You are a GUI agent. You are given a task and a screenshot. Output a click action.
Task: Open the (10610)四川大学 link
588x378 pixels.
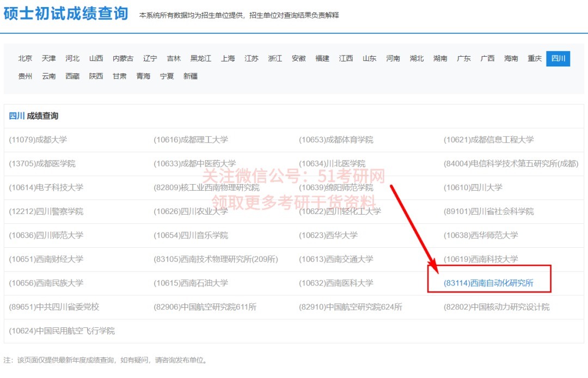pyautogui.click(x=477, y=187)
